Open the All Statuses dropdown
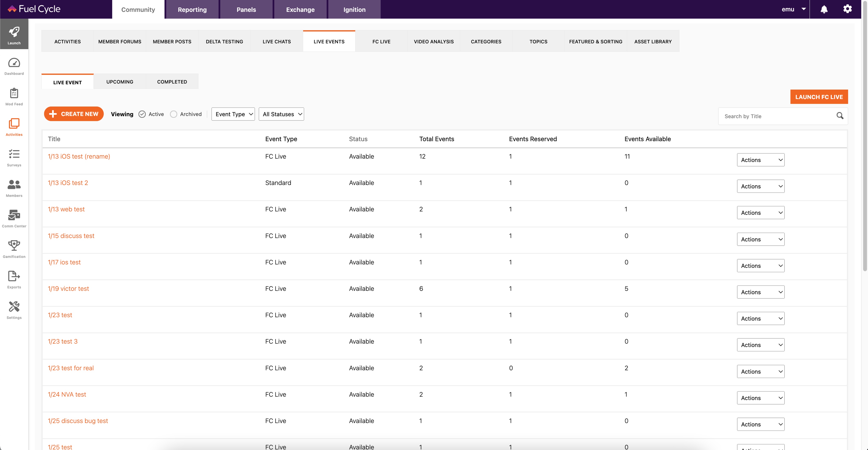 coord(281,114)
